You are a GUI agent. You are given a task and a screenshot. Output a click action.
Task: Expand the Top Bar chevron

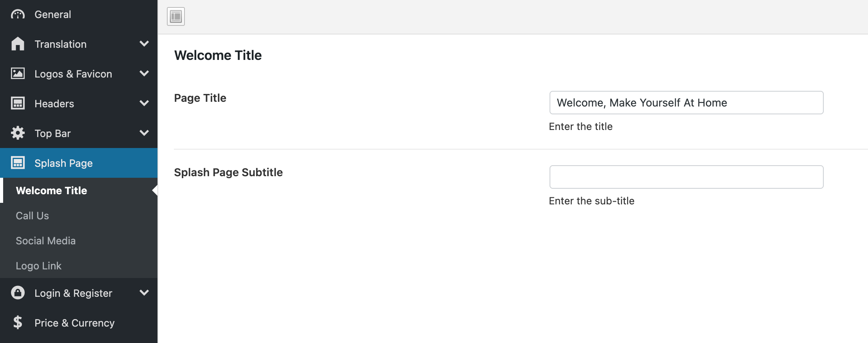pyautogui.click(x=144, y=133)
